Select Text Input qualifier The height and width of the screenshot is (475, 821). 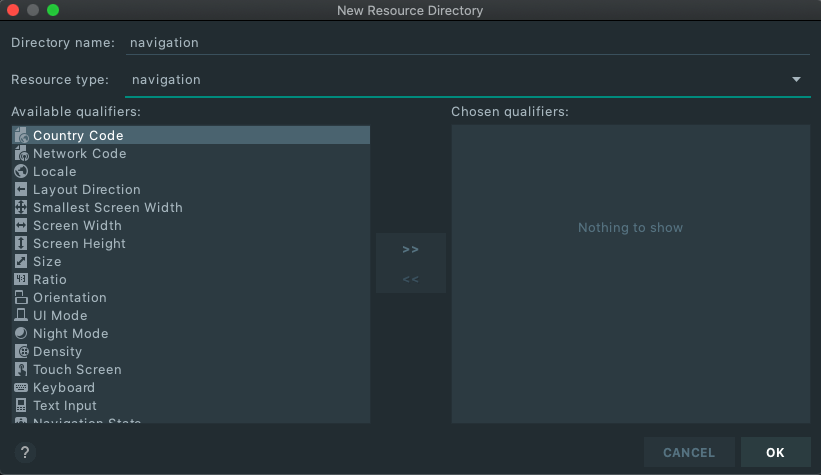point(191,405)
